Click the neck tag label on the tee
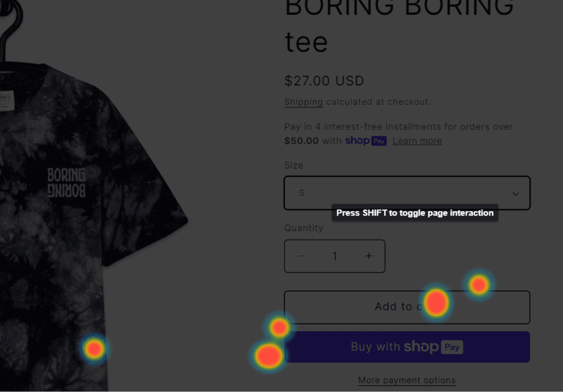Viewport: 563px width, 392px height. (7, 101)
